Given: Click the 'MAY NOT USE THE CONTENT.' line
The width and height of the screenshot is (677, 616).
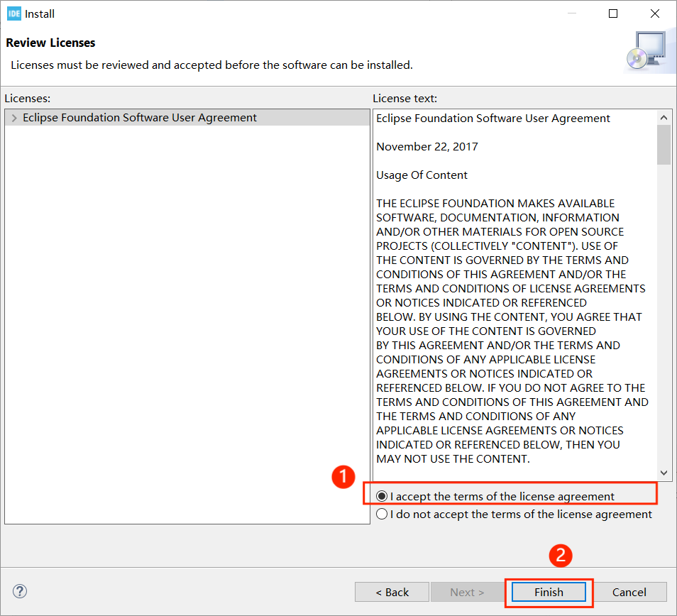Looking at the screenshot, I should tap(453, 459).
